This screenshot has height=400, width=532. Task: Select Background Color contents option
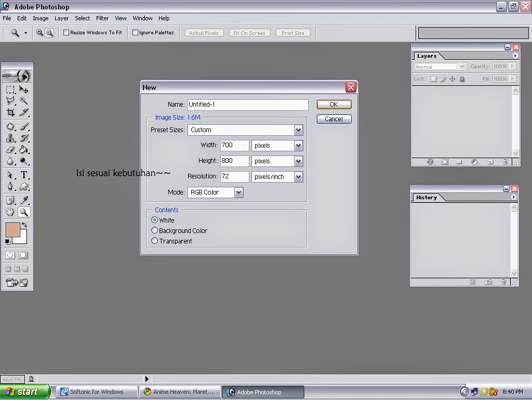click(154, 230)
